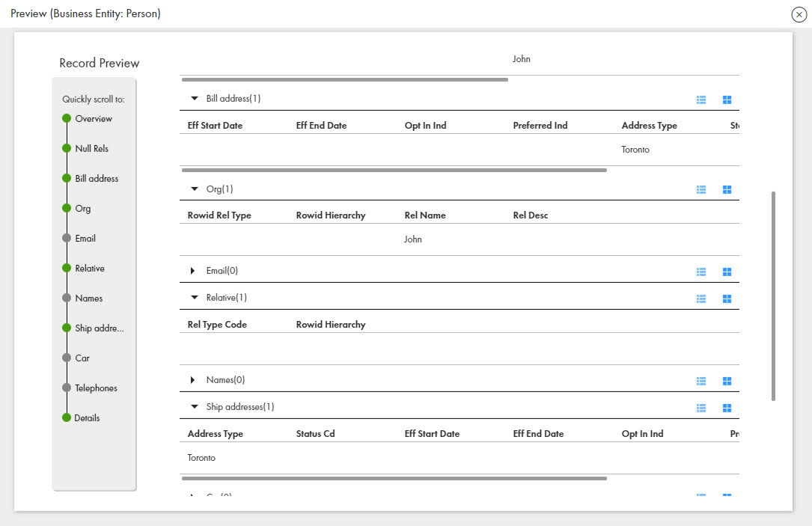812x526 pixels.
Task: Expand the Names(0) section
Action: (x=192, y=380)
